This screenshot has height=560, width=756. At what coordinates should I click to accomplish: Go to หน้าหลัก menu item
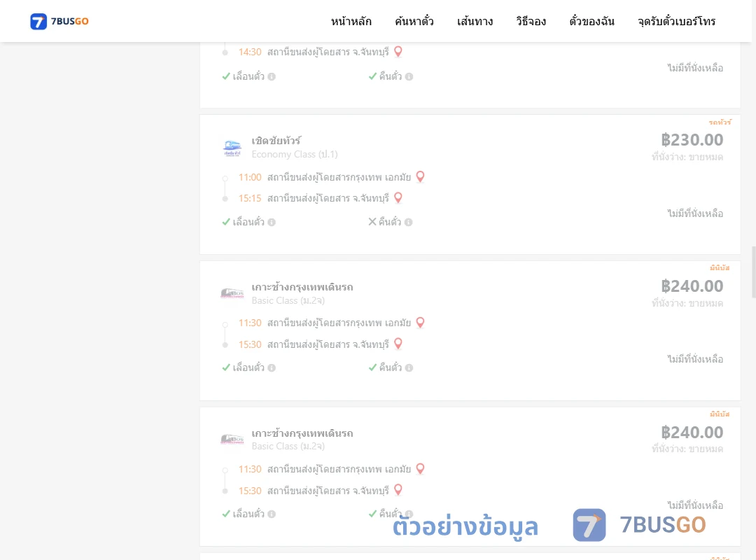[x=351, y=21]
